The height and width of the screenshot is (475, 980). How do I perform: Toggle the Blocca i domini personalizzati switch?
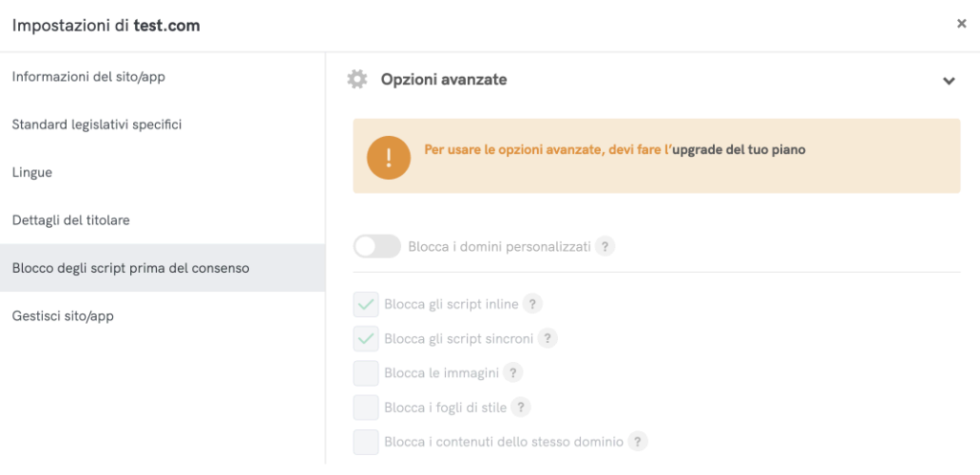[x=376, y=246]
